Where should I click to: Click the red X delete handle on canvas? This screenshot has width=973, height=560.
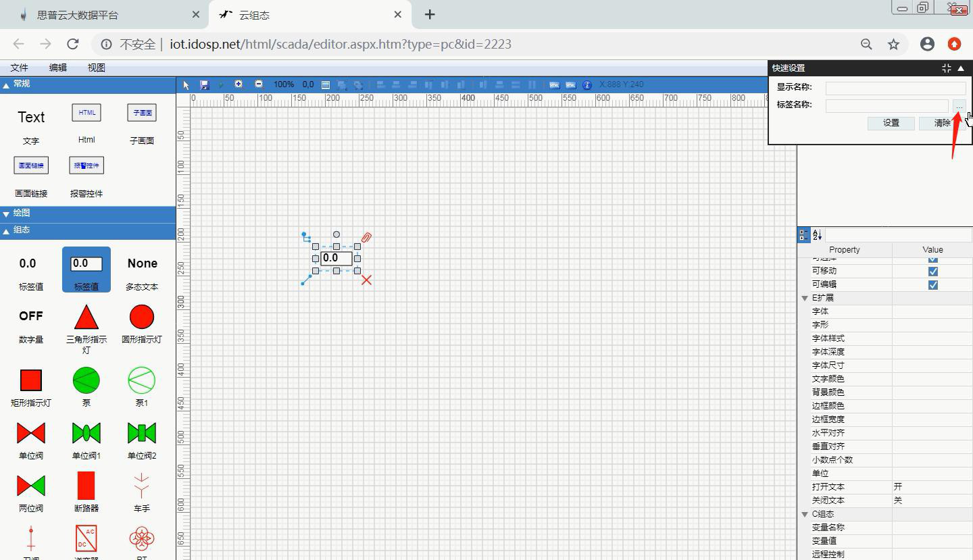point(366,280)
